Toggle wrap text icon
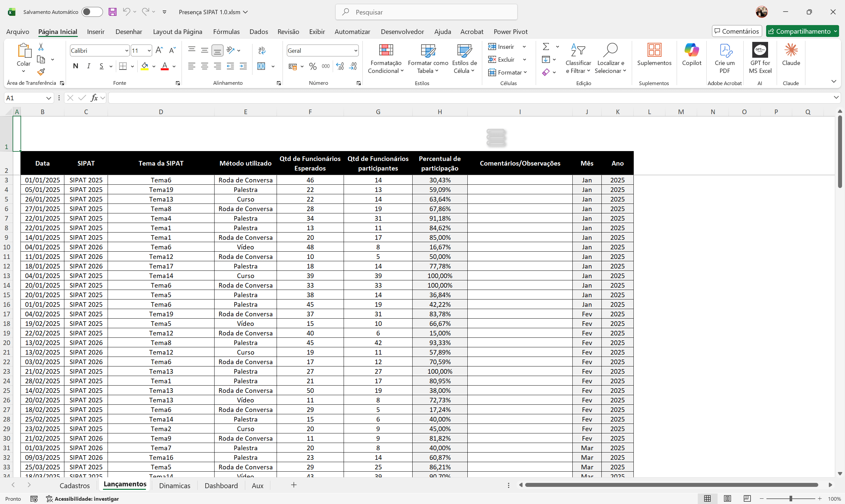The height and width of the screenshot is (504, 845). [x=262, y=50]
